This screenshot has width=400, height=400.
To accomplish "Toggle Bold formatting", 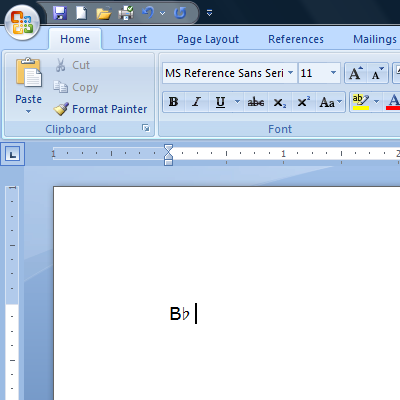I will 173,102.
